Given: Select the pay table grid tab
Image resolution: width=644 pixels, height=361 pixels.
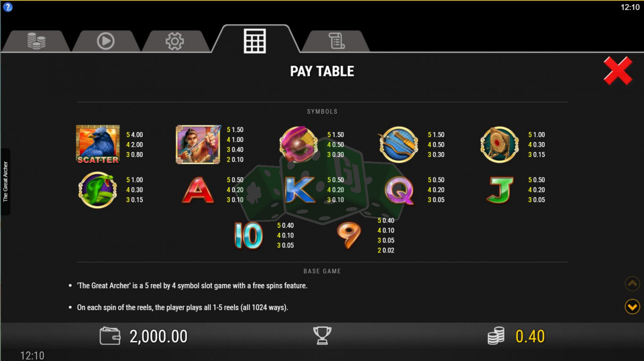Looking at the screenshot, I should tap(255, 40).
